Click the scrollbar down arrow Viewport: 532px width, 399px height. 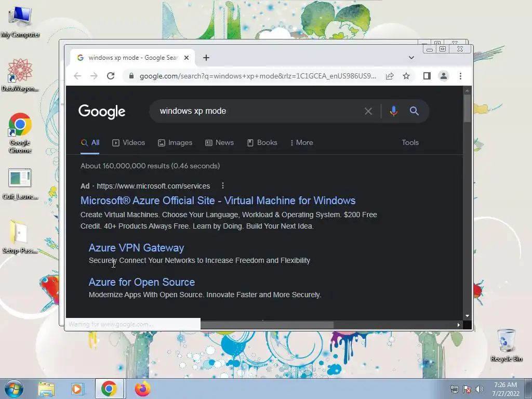(467, 316)
